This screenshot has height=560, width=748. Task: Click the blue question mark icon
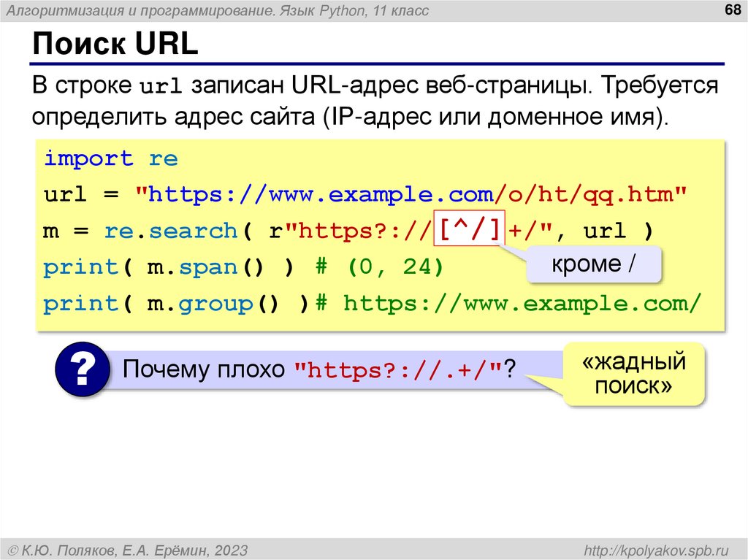83,369
